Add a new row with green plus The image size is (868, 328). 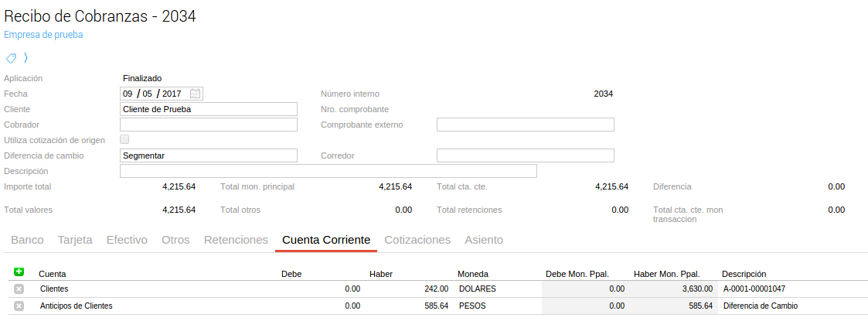point(19,272)
